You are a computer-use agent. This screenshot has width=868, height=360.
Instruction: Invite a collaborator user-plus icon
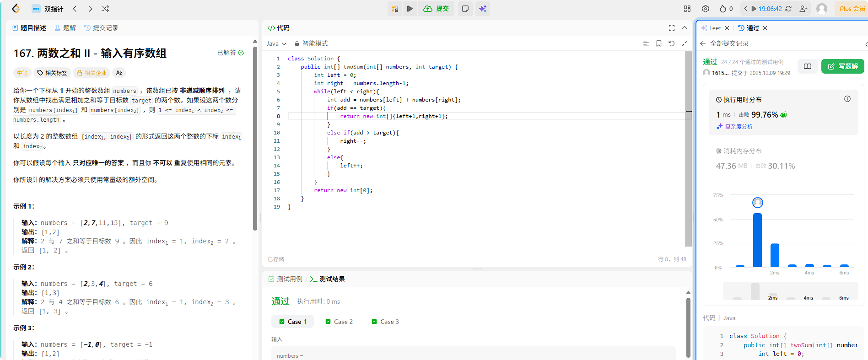(803, 9)
